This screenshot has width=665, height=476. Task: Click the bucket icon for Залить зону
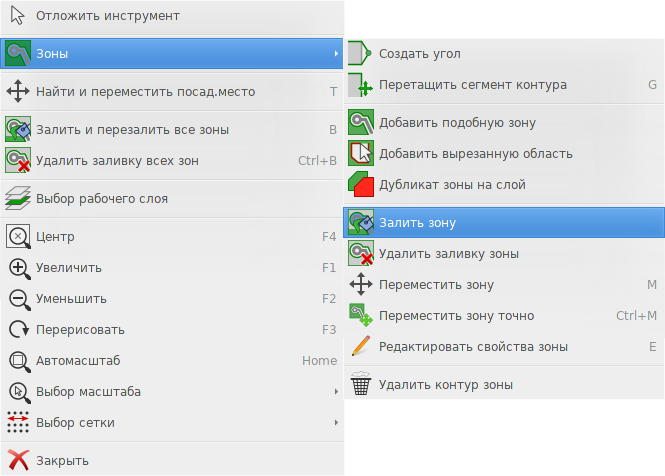(361, 222)
